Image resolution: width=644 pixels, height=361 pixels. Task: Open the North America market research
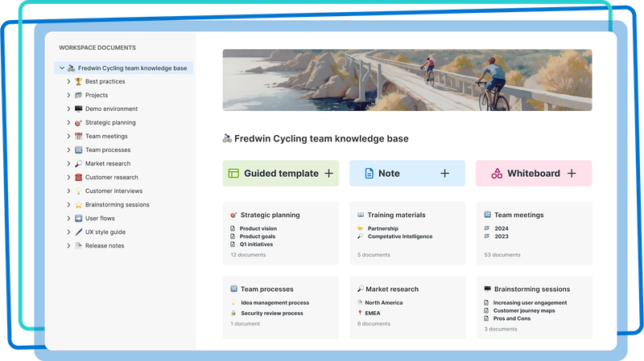(x=384, y=303)
